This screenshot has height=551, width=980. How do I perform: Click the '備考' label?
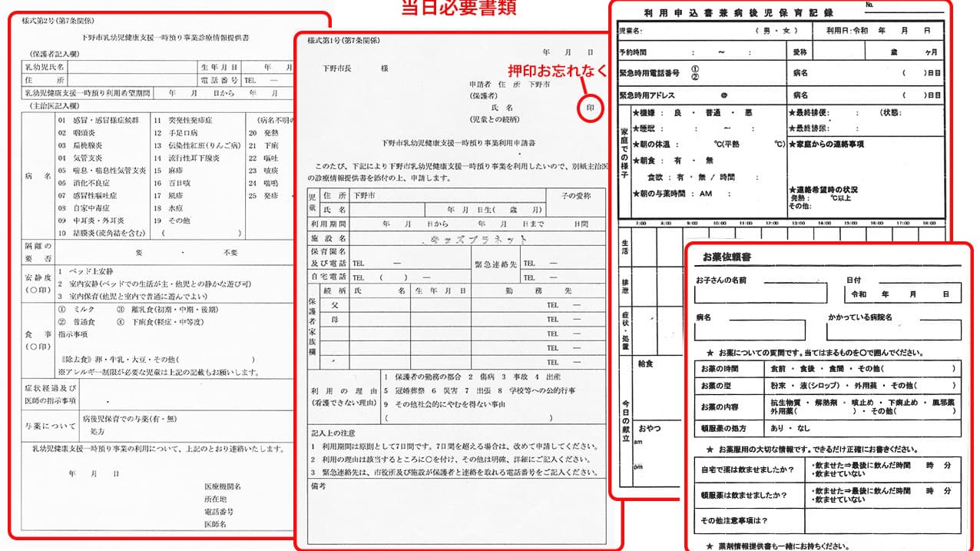pyautogui.click(x=319, y=486)
